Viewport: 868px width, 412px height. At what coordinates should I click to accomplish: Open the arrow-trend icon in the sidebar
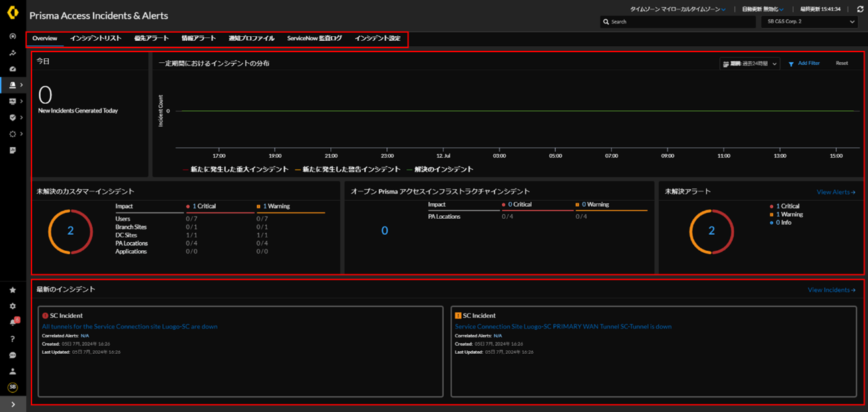(13, 53)
